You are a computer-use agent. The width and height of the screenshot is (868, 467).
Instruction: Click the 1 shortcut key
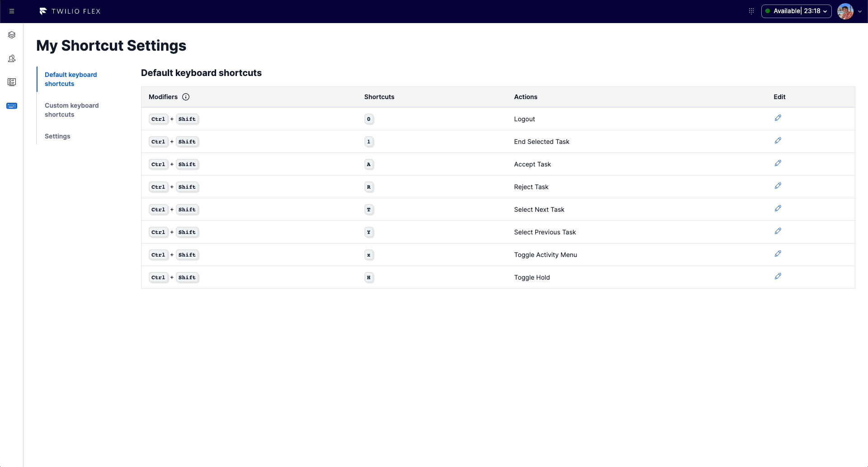[x=369, y=142]
